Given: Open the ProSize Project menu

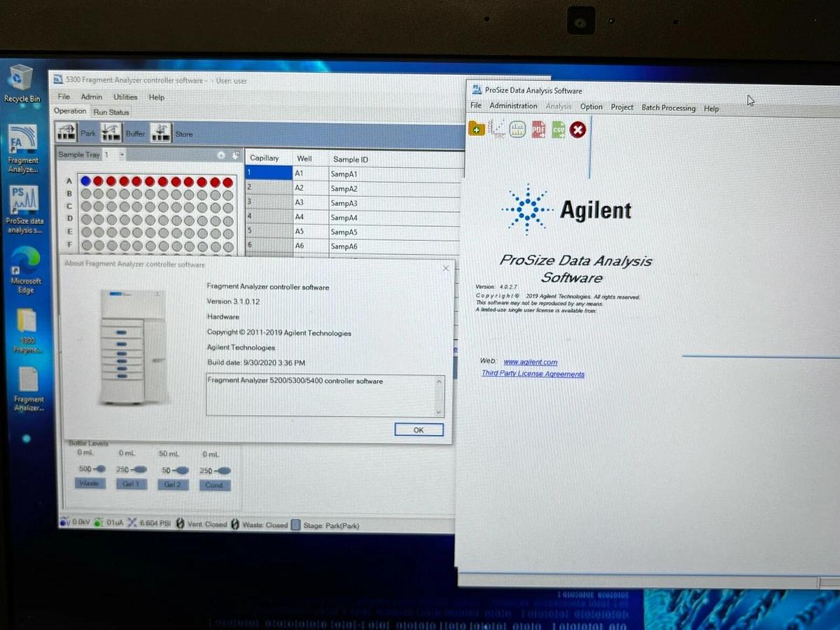Looking at the screenshot, I should (x=622, y=107).
